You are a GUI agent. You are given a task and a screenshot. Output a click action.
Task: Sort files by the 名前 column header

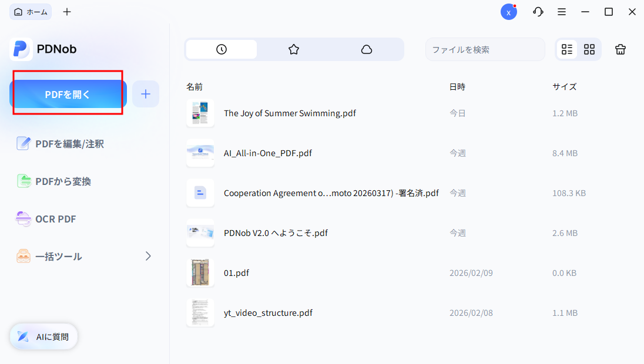(194, 86)
